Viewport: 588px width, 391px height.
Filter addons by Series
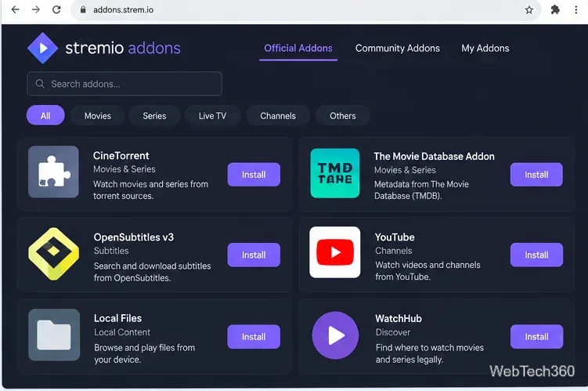pos(154,116)
